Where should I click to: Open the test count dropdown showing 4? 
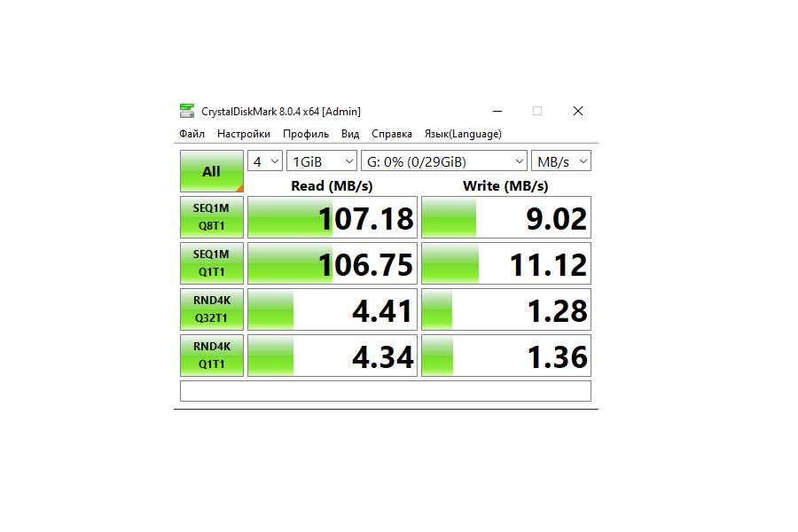[264, 160]
